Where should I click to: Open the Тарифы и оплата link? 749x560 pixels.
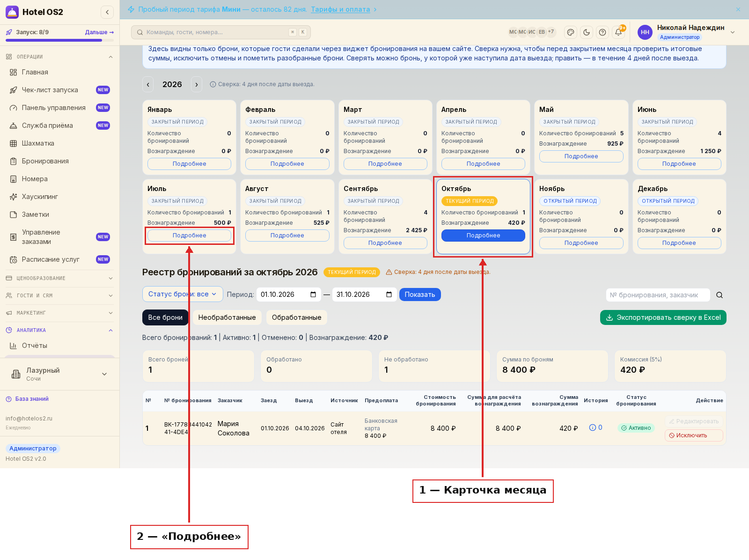pos(340,9)
